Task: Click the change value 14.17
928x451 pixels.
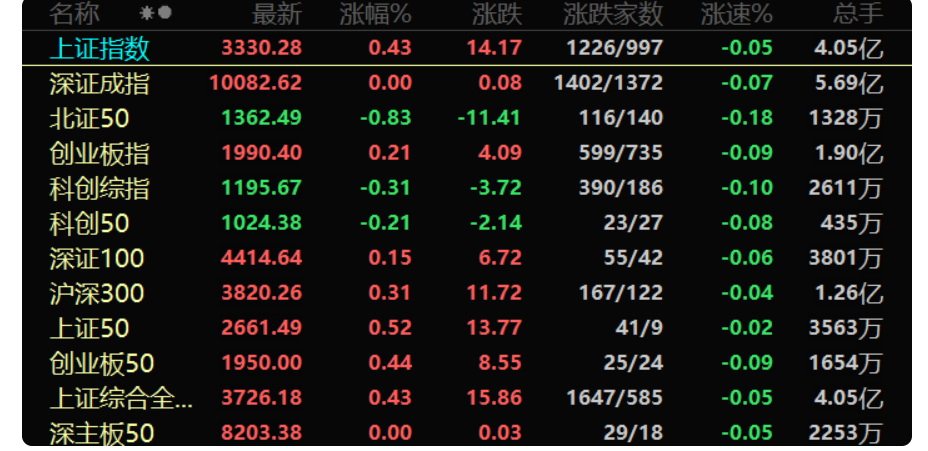Action: point(494,47)
